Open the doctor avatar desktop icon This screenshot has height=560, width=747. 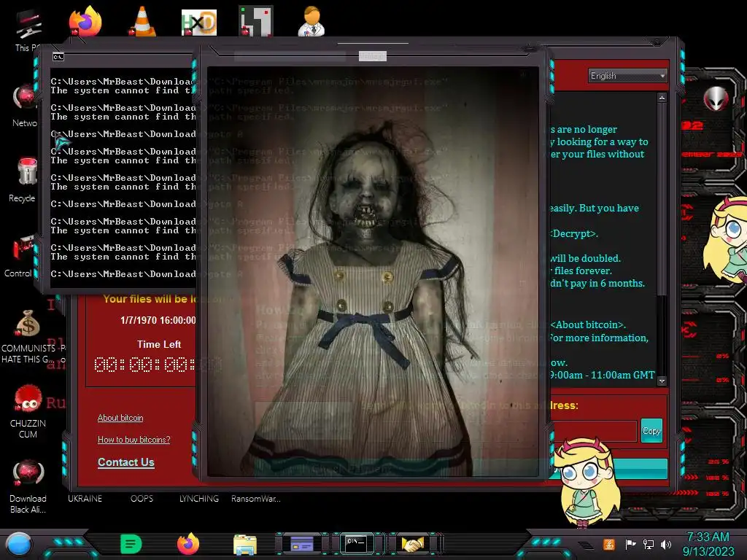coord(311,21)
